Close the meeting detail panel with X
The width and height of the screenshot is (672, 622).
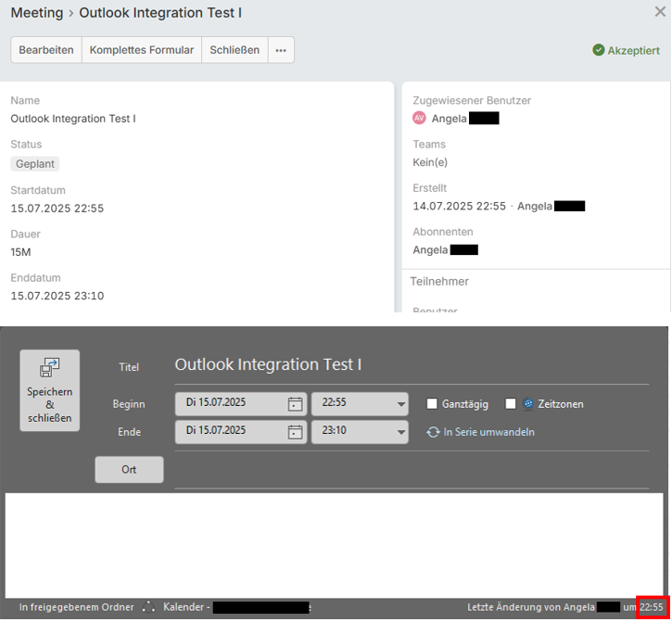(x=661, y=11)
